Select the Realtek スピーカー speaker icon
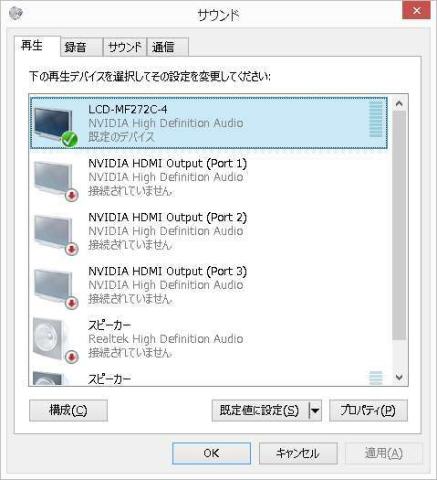 coord(55,340)
